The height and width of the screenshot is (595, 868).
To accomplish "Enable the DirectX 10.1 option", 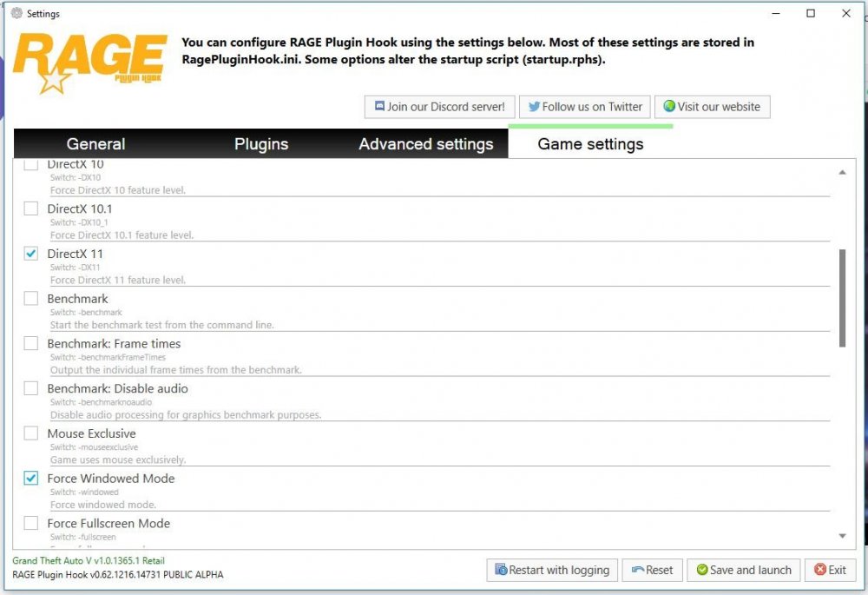I will pyautogui.click(x=31, y=208).
